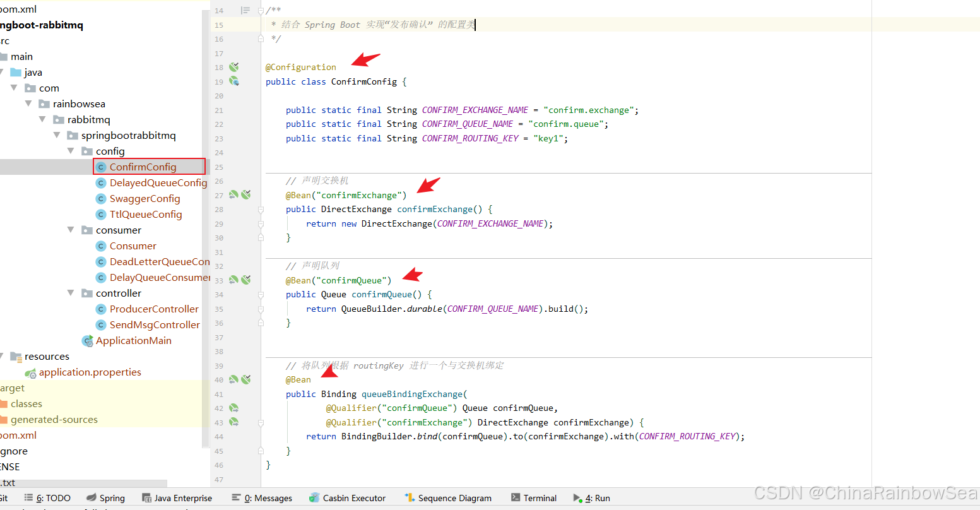The width and height of the screenshot is (980, 510).
Task: Open the Java Enterprise tool window
Action: pos(177,498)
